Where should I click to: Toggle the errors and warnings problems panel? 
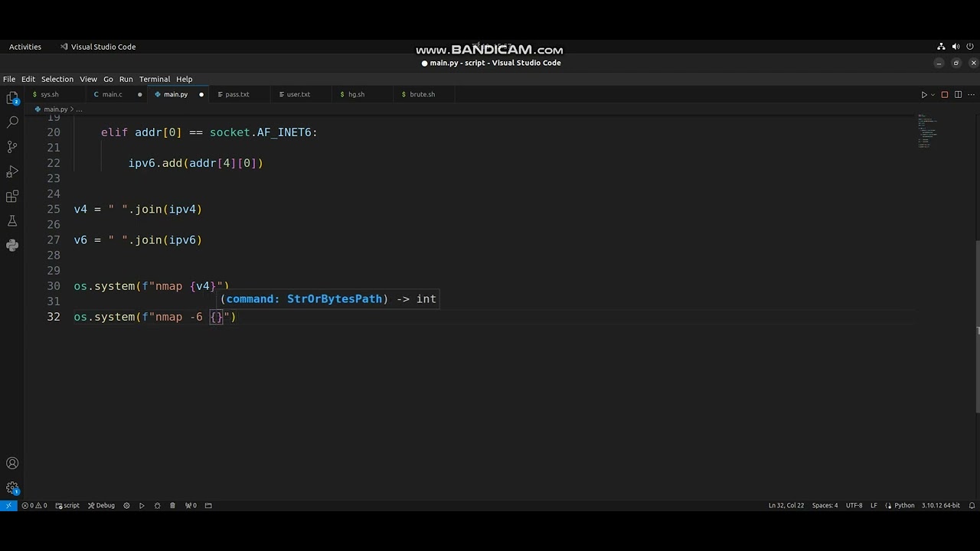pyautogui.click(x=34, y=505)
